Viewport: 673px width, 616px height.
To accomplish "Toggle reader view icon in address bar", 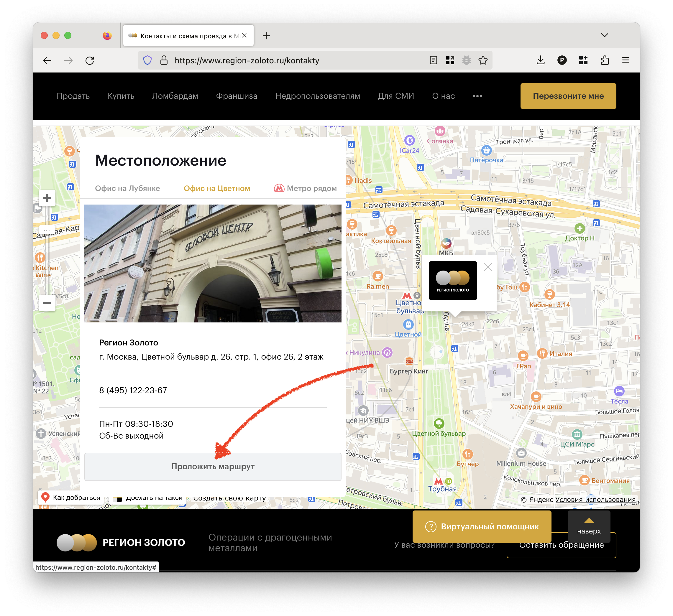I will 433,60.
